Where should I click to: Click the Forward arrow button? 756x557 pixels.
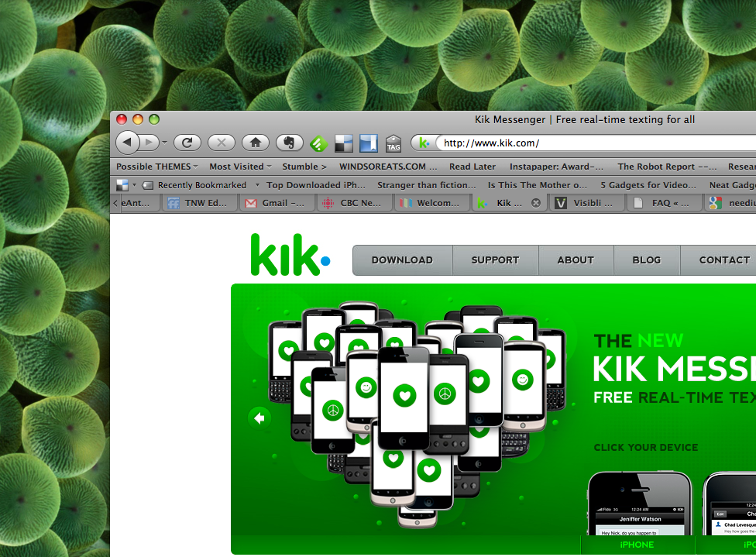(x=149, y=143)
